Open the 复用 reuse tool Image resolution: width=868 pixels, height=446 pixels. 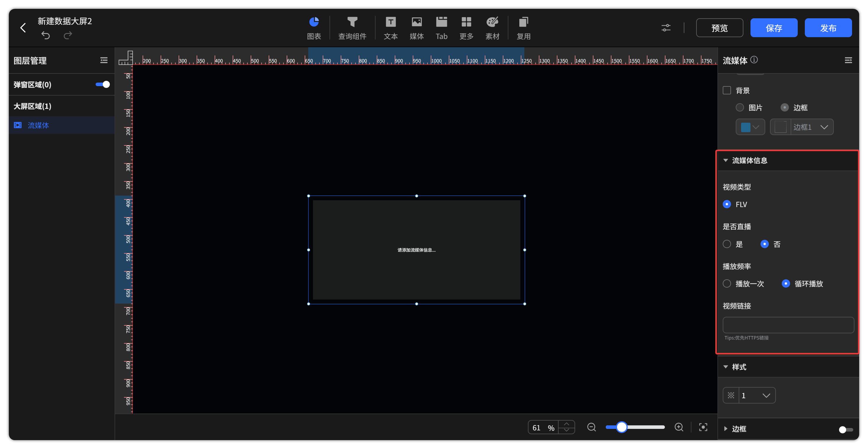point(524,28)
